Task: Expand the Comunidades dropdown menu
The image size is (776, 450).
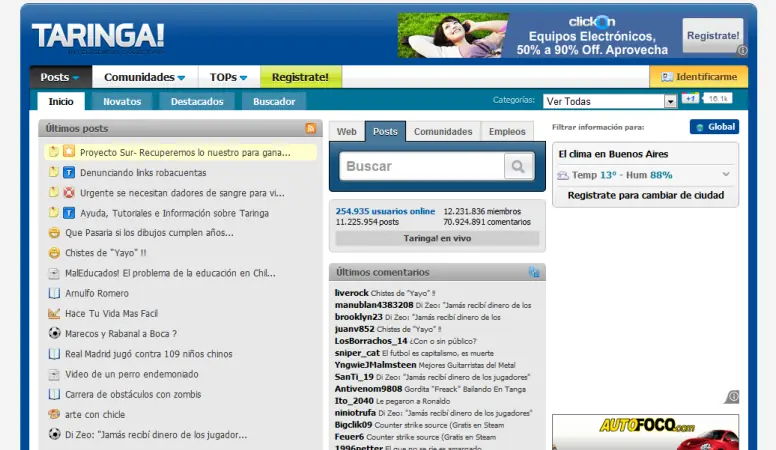Action: (x=145, y=77)
